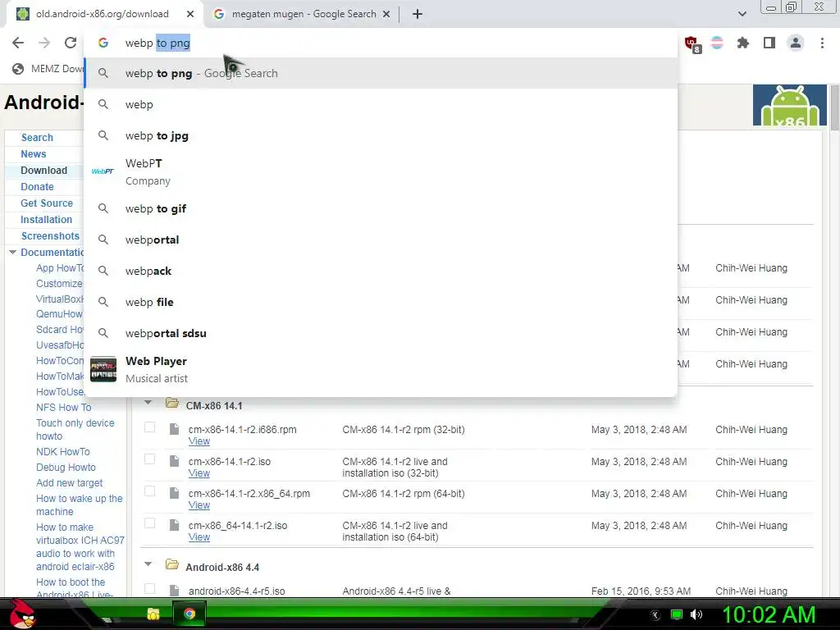Close the megaten mugen Google Search tab
This screenshot has width=840, height=630.
[386, 14]
